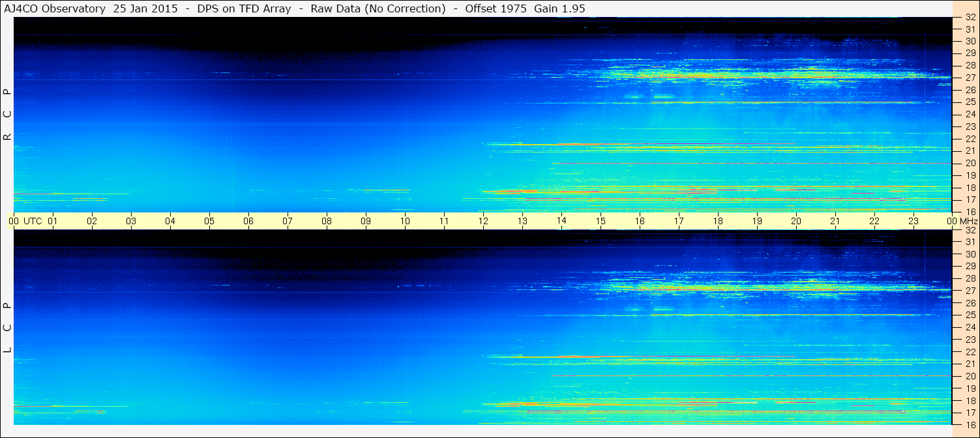The width and height of the screenshot is (980, 438).
Task: Click 'DPS on TFD Array' in header
Action: (x=244, y=8)
